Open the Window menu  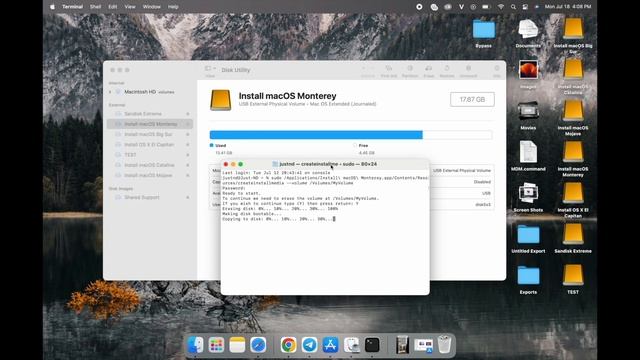pos(151,7)
